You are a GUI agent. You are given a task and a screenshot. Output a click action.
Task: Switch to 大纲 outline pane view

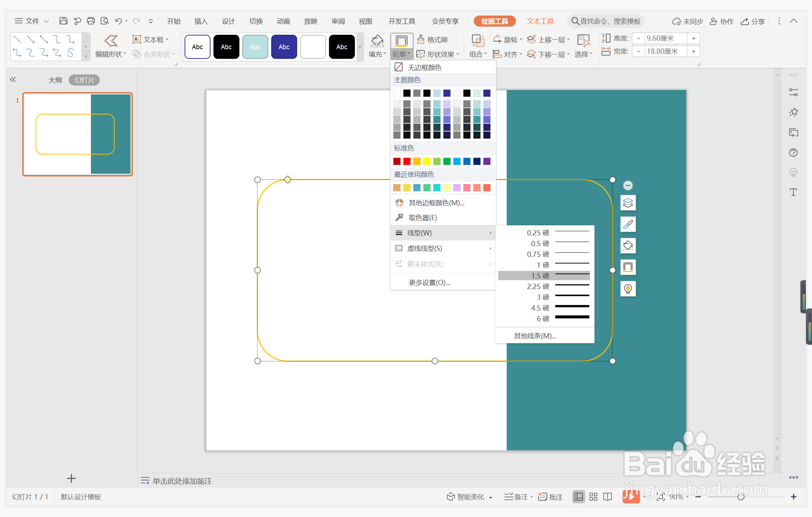pyautogui.click(x=55, y=80)
